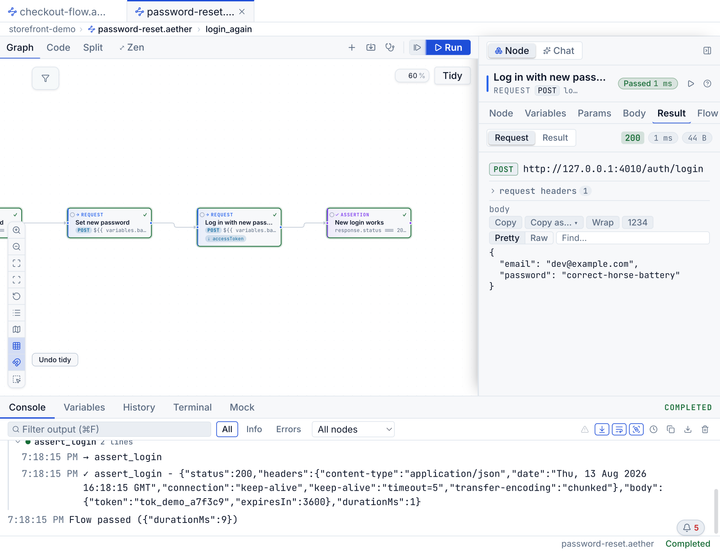The image size is (720, 551).
Task: Open node help question mark icon
Action: (x=708, y=84)
